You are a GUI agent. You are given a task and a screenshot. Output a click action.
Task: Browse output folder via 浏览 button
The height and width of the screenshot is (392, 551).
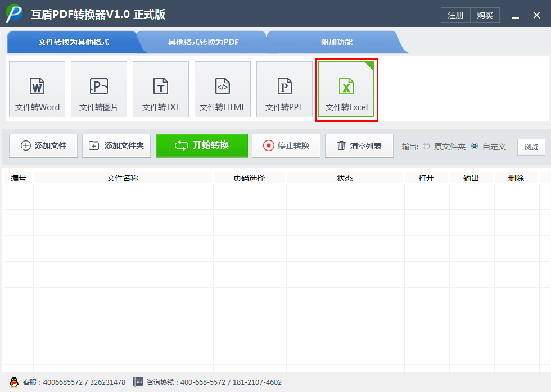click(531, 146)
